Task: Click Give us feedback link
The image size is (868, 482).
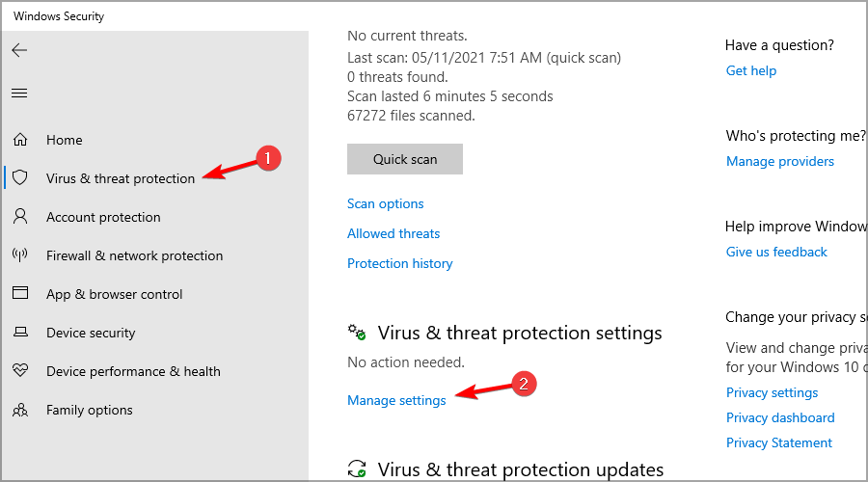Action: (x=776, y=252)
